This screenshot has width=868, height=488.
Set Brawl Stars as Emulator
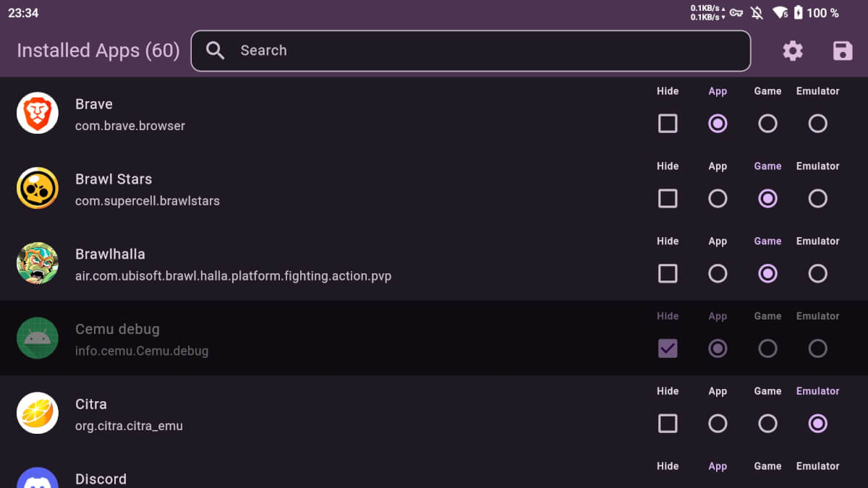(818, 199)
